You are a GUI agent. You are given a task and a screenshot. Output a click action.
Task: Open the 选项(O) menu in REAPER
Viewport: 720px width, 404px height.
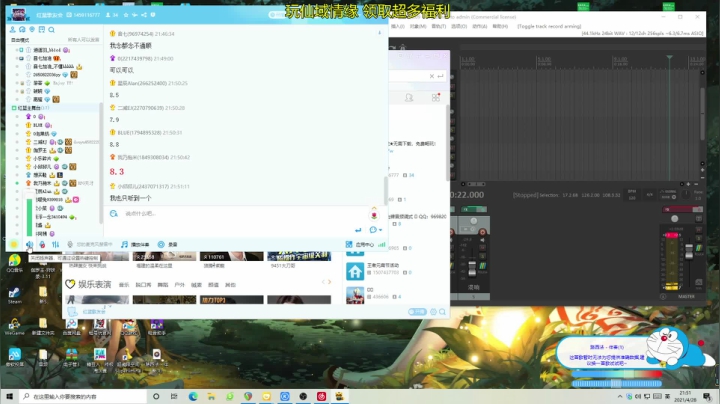pyautogui.click(x=459, y=26)
